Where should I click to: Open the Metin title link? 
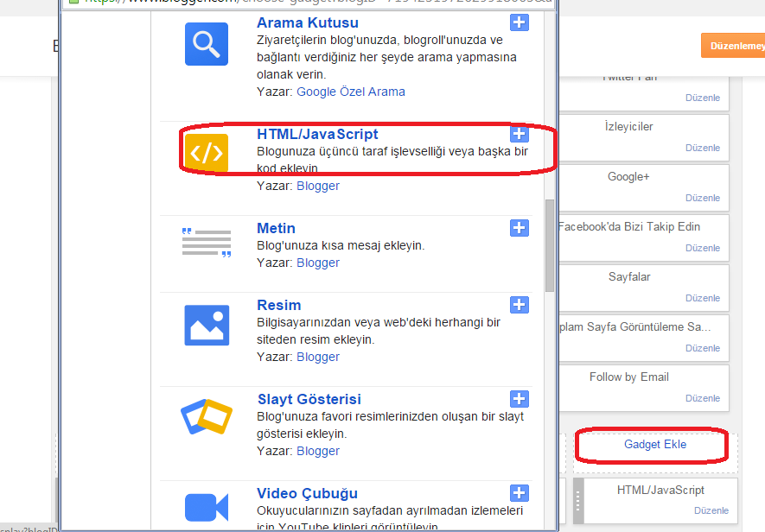(276, 228)
